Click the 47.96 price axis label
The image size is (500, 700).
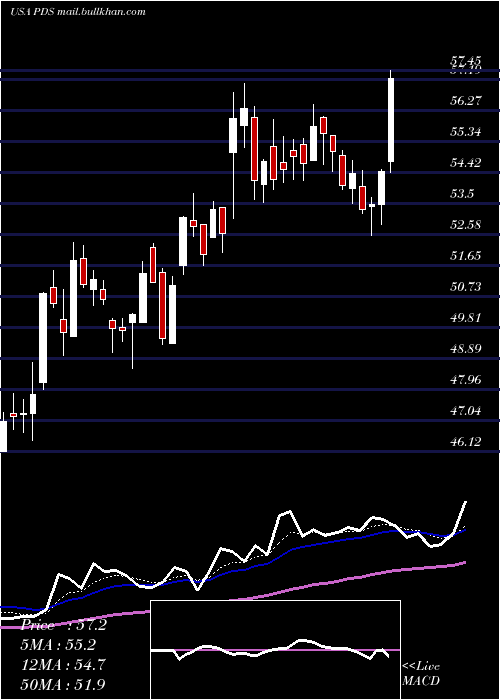click(466, 380)
